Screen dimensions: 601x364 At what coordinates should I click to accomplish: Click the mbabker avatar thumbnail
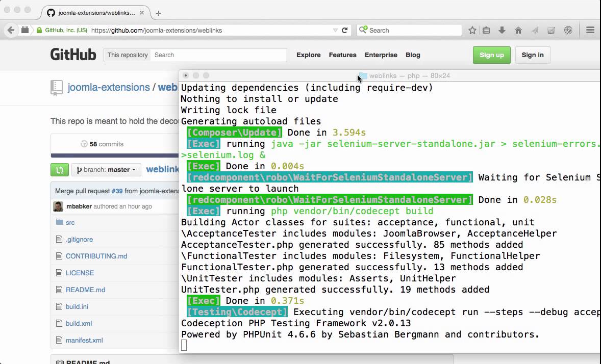click(x=58, y=206)
